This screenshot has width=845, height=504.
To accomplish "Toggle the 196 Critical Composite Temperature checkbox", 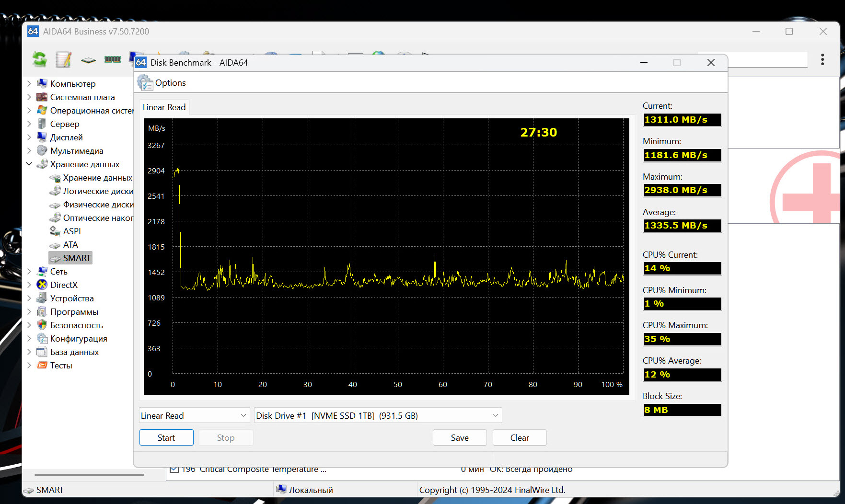I will (x=174, y=469).
